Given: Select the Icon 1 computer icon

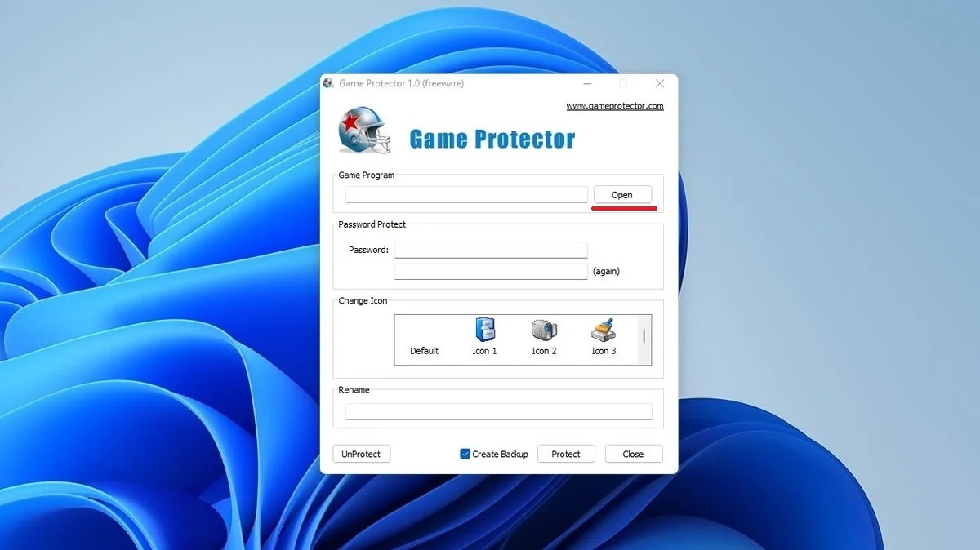Looking at the screenshot, I should pos(484,330).
